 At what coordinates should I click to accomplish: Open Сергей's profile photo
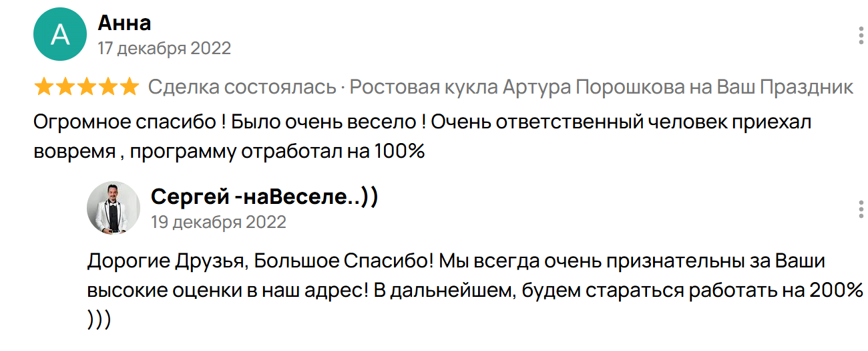[x=113, y=208]
